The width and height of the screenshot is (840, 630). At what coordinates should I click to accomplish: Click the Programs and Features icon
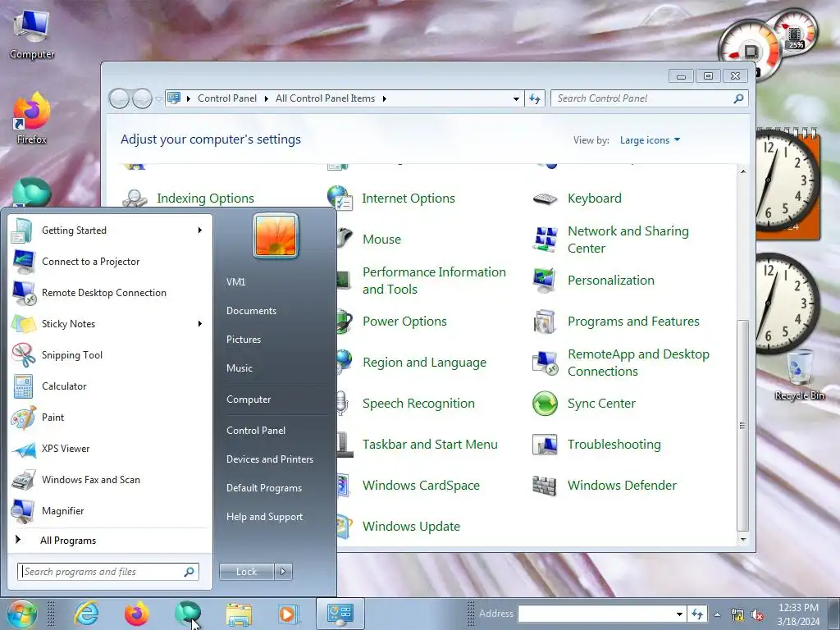[x=545, y=322]
